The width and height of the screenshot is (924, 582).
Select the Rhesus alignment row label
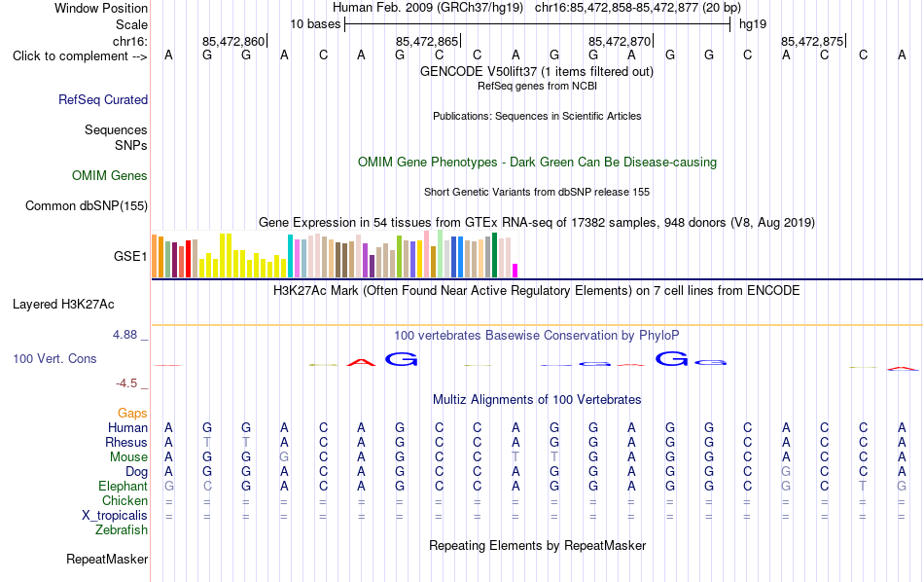126,442
